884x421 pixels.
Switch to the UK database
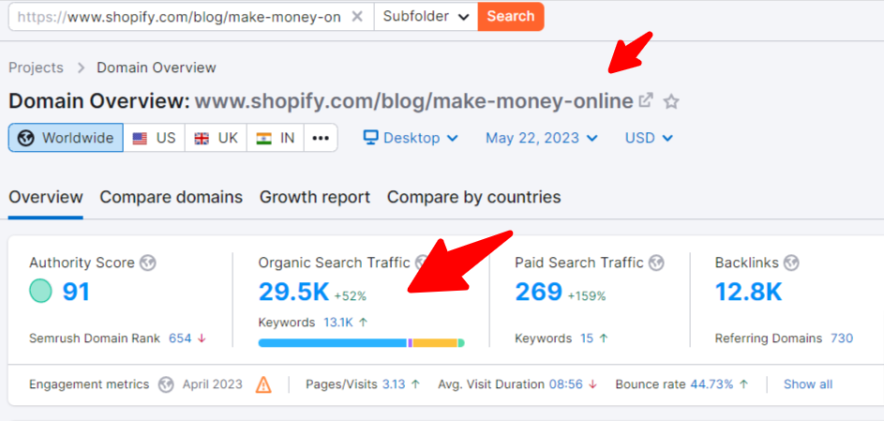216,138
